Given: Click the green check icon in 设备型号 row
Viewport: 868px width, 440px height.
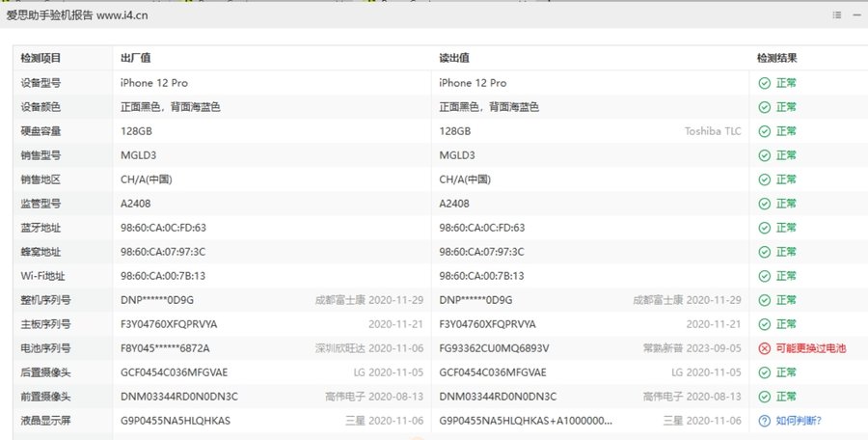Looking at the screenshot, I should point(765,83).
